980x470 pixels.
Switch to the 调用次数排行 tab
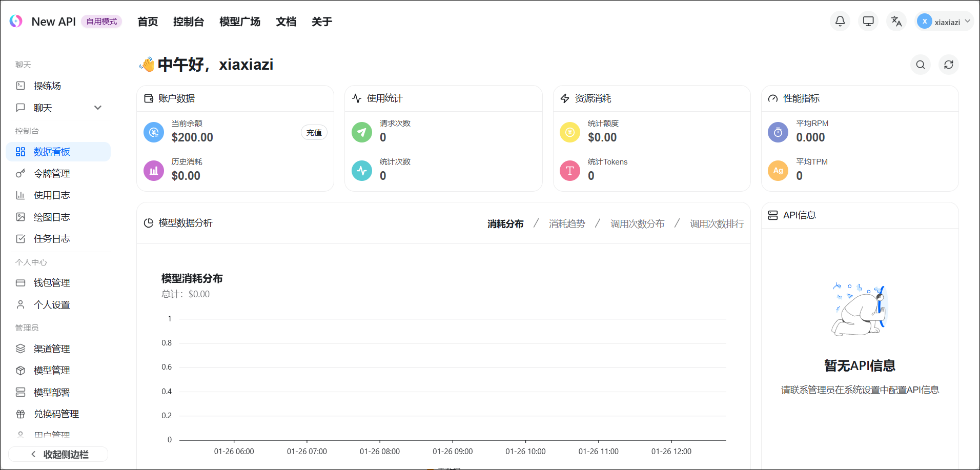coord(717,224)
